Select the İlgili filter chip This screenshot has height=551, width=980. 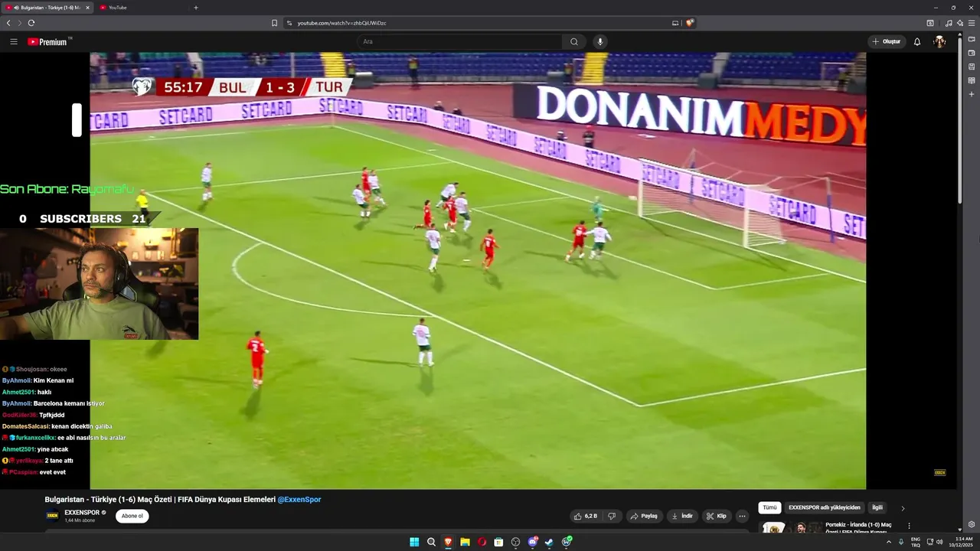[877, 507]
